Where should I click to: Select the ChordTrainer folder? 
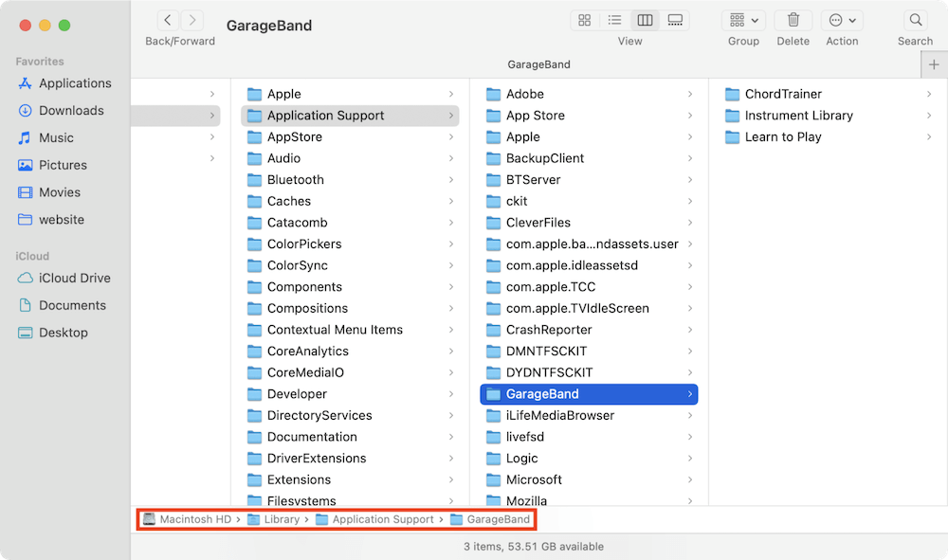click(x=782, y=94)
